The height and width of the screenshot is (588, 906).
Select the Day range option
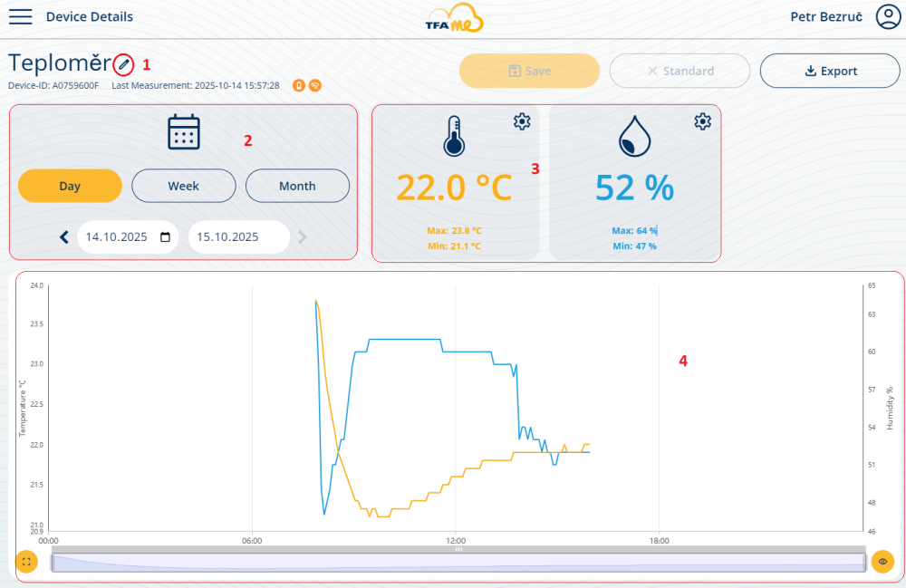70,186
